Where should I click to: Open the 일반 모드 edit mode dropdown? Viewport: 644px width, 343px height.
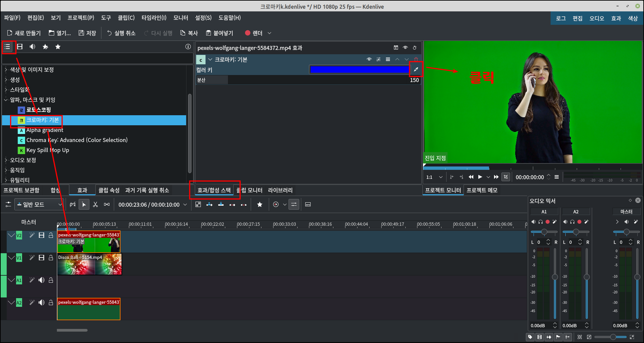click(39, 204)
